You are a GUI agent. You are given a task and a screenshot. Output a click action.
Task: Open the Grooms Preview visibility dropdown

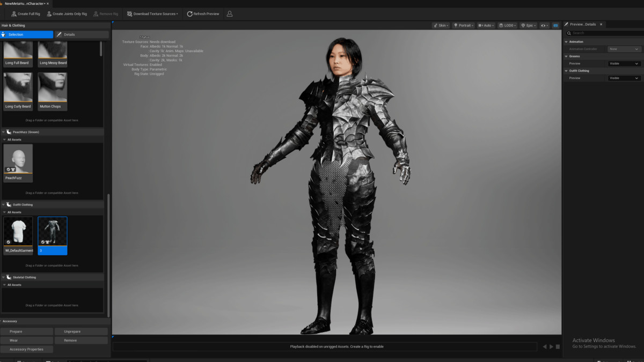tap(624, 63)
